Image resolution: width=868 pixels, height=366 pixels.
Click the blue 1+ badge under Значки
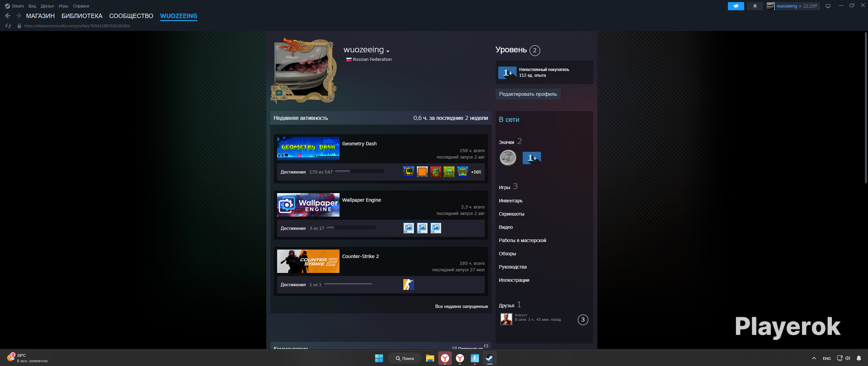532,157
